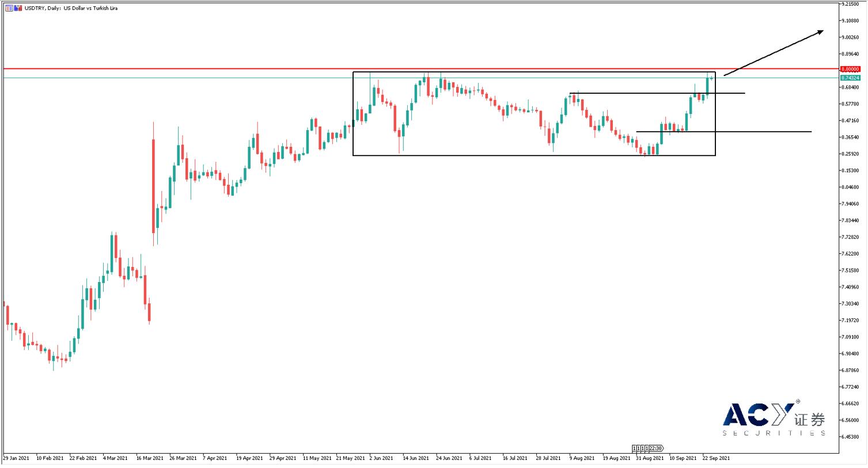The width and height of the screenshot is (868, 468).
Task: Click the latest green candle inside the rectangle
Action: coord(707,85)
